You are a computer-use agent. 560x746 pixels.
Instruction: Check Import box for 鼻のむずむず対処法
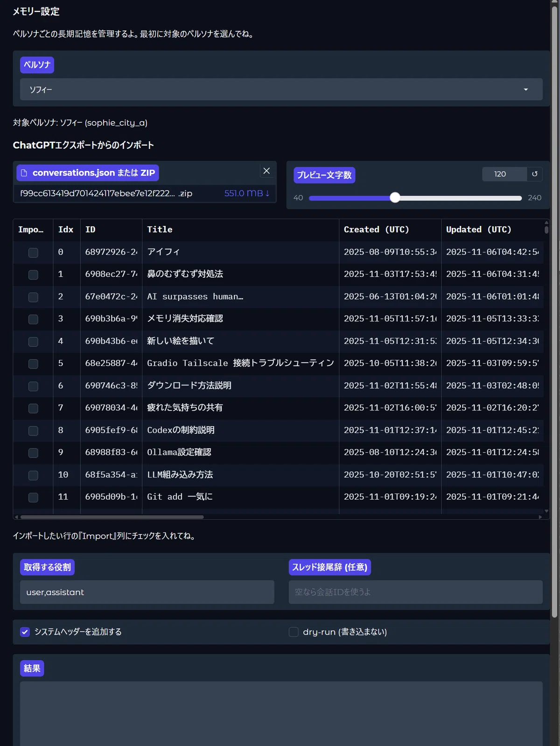click(33, 274)
